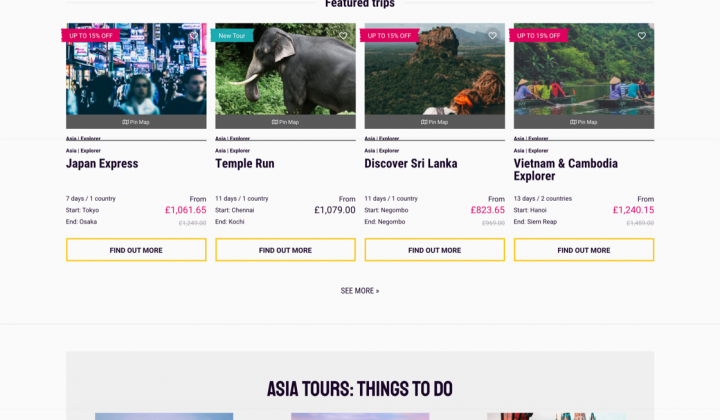This screenshot has width=720, height=420.
Task: Click the Discover Sri Lanka title
Action: (x=411, y=163)
